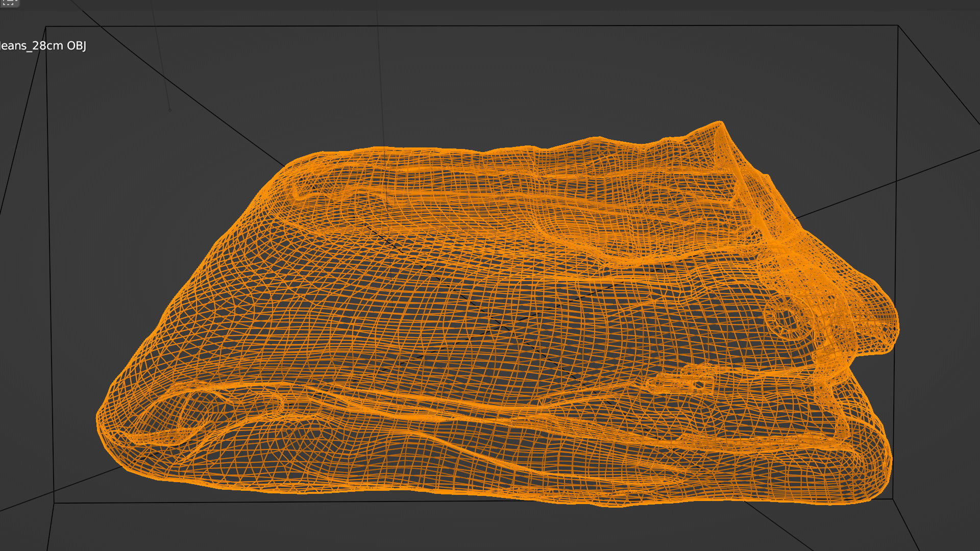The width and height of the screenshot is (980, 551).
Task: Click the bounding box bottom-right corner behind jeans
Action: [892, 498]
